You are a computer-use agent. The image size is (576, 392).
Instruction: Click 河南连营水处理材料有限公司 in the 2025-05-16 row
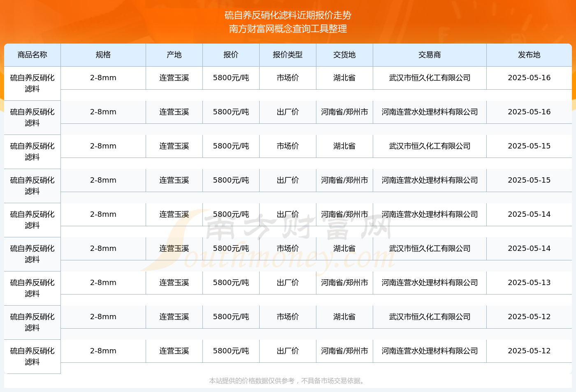point(430,112)
